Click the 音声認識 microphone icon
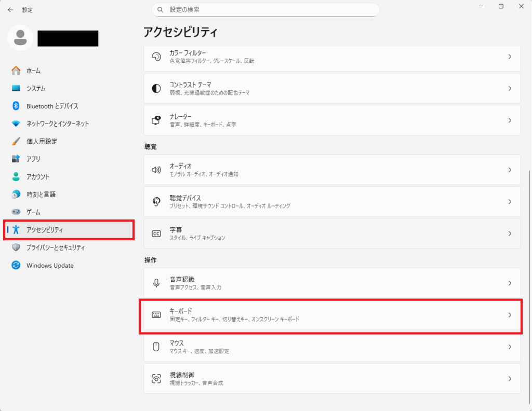This screenshot has width=532, height=411. point(156,283)
